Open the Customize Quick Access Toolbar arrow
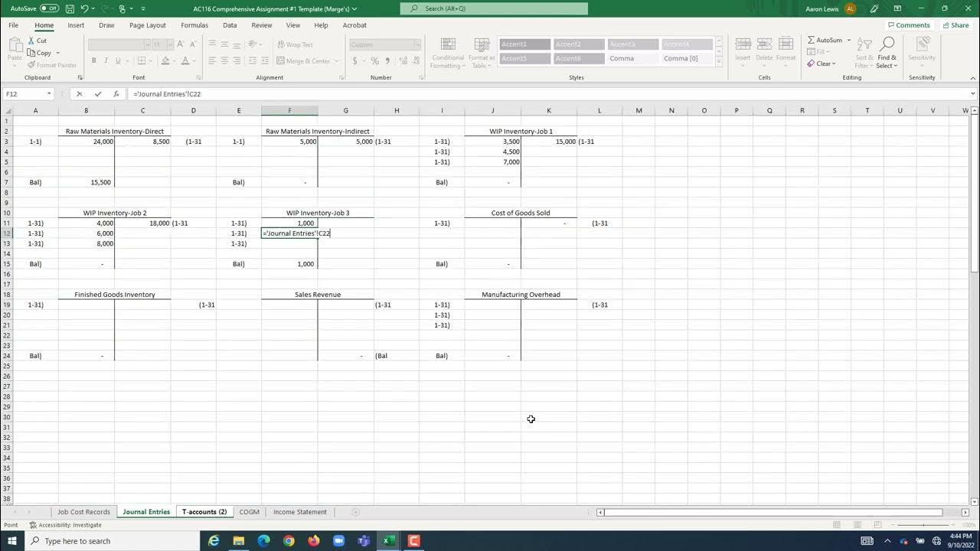 [142, 8]
